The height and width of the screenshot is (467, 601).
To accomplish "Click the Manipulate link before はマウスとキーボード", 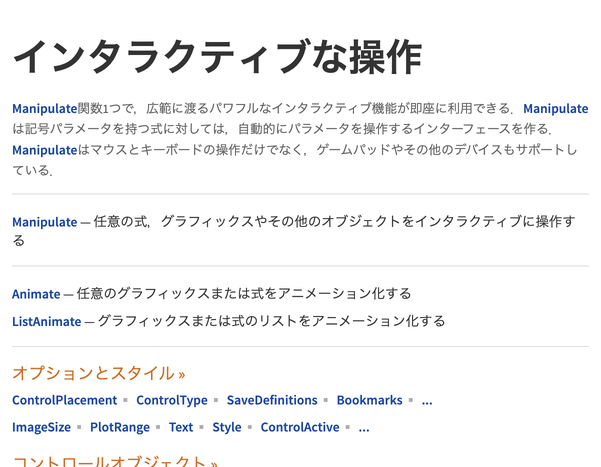I will pos(44,150).
